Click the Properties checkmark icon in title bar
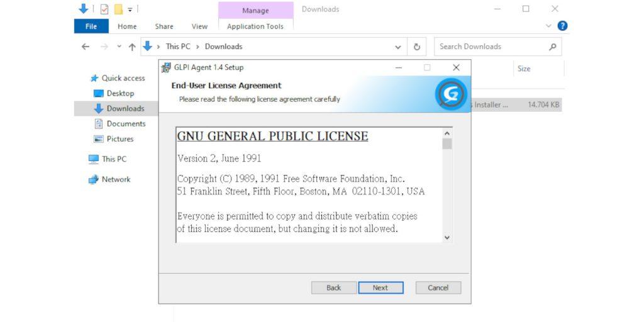This screenshot has width=644, height=322. (104, 9)
